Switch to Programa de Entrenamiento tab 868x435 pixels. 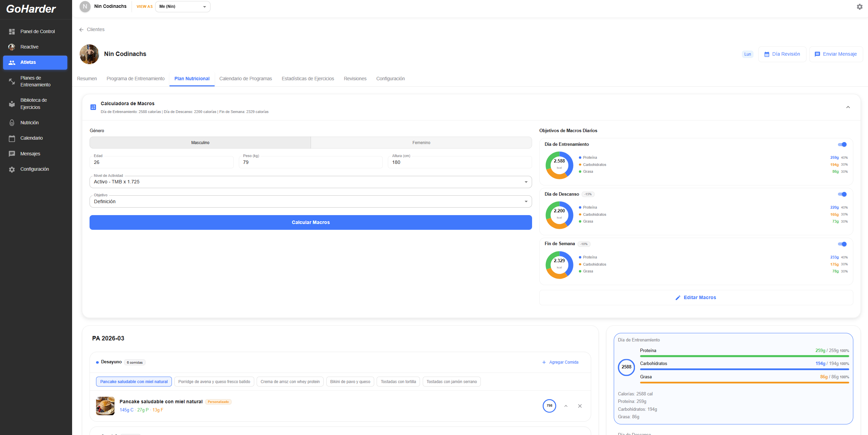136,79
